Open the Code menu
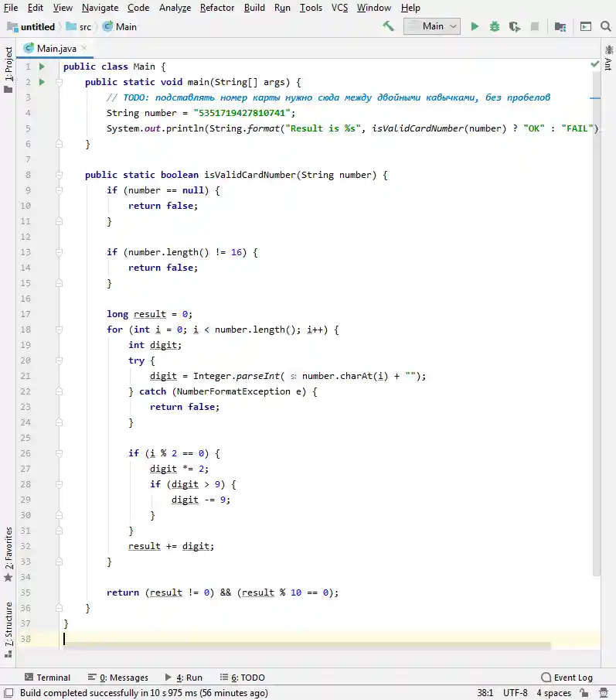 (x=138, y=8)
